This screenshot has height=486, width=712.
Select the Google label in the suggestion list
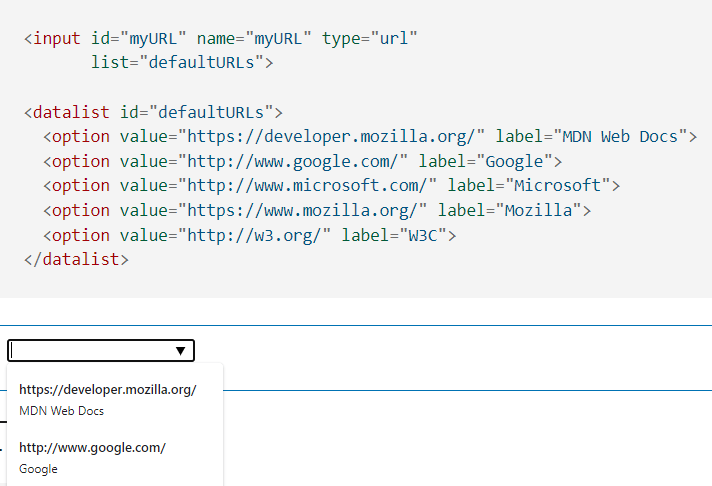pyautogui.click(x=38, y=469)
